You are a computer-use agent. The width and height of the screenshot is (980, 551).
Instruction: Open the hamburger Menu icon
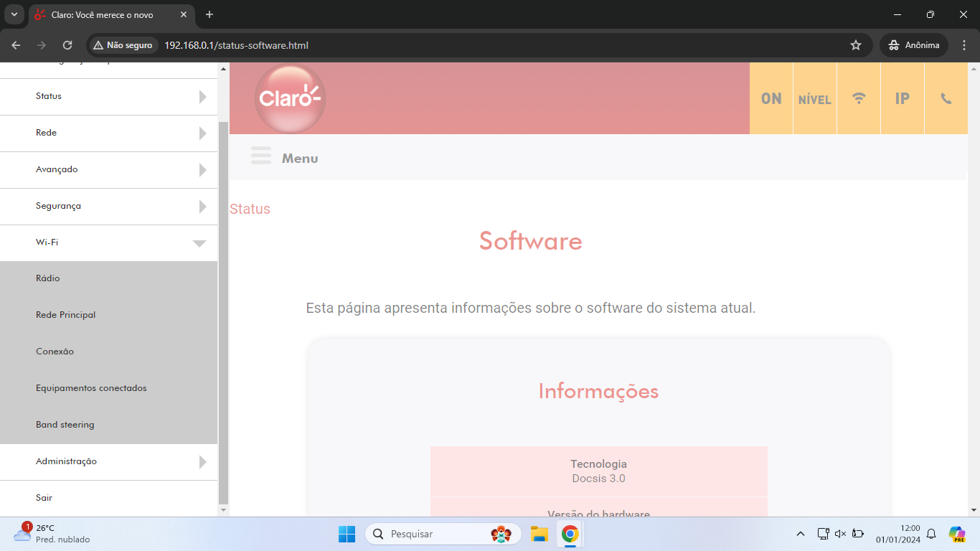(261, 156)
